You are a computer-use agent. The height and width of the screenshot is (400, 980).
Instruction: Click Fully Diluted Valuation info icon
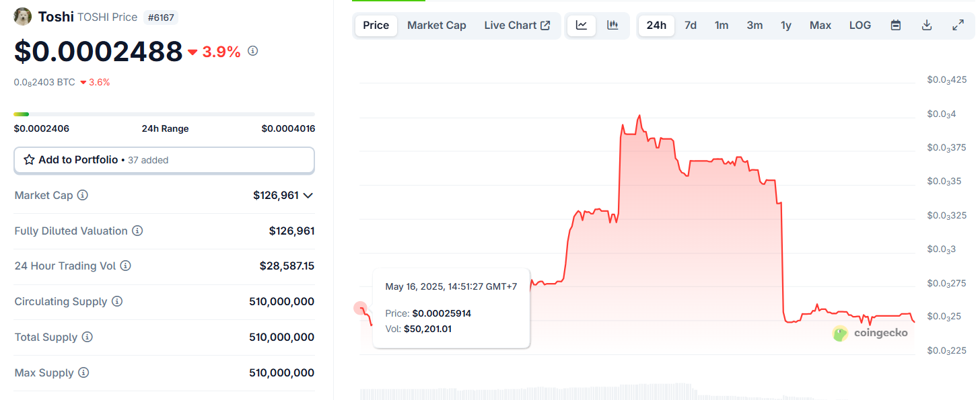pos(137,231)
